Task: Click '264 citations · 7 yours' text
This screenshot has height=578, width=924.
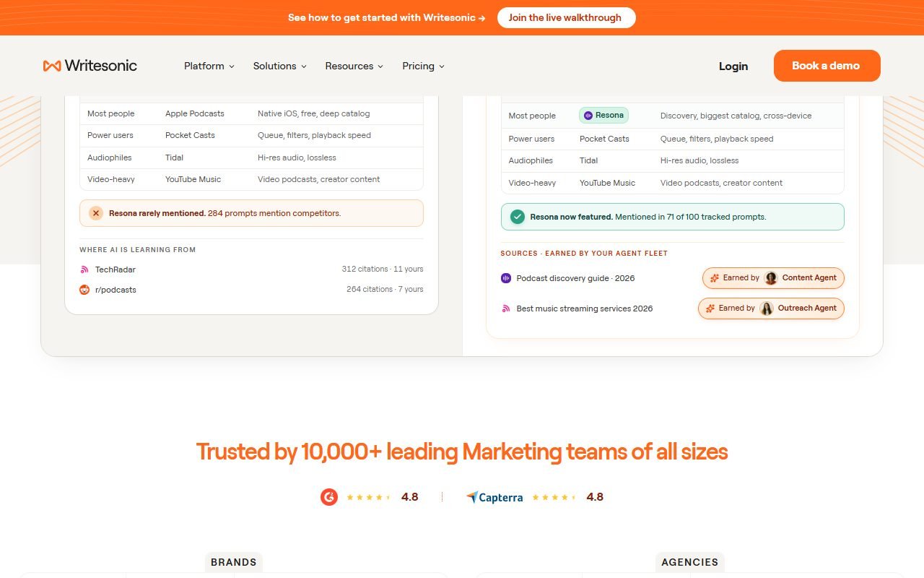Action: click(385, 289)
